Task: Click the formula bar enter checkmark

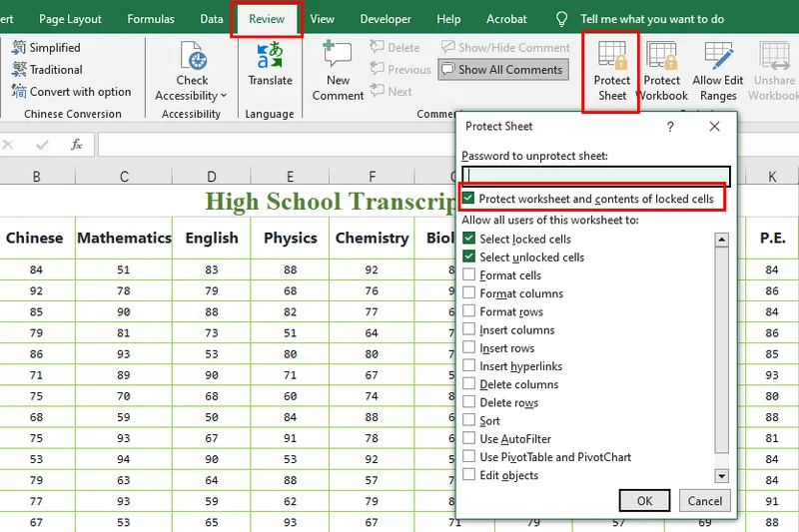Action: pos(42,145)
